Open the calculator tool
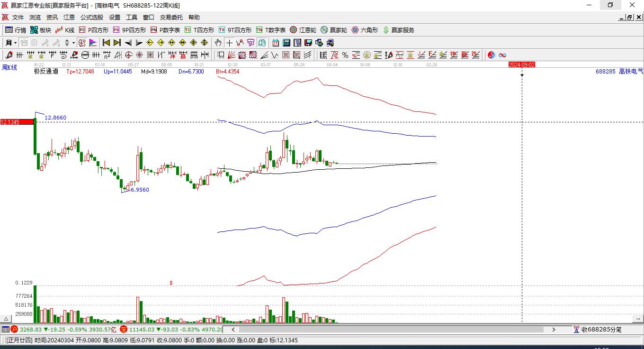Image resolution: width=644 pixels, height=349 pixels. pos(286,43)
